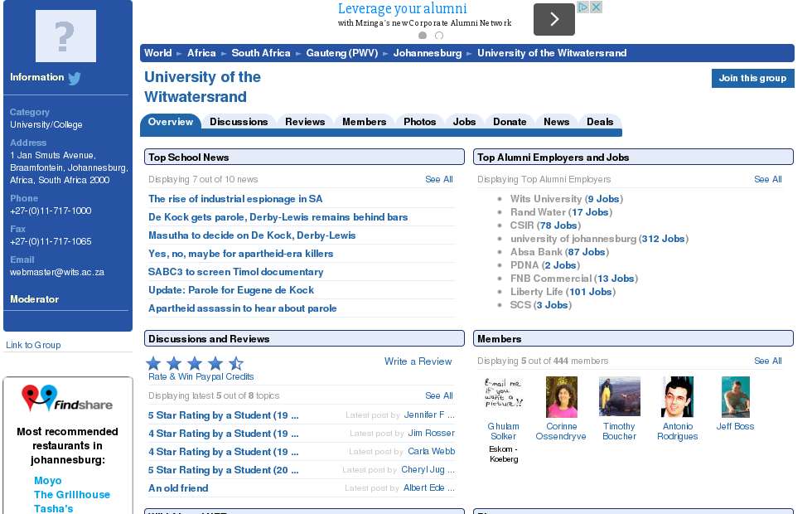This screenshot has width=812, height=514.
Task: Open the Members tab
Action: (x=364, y=122)
